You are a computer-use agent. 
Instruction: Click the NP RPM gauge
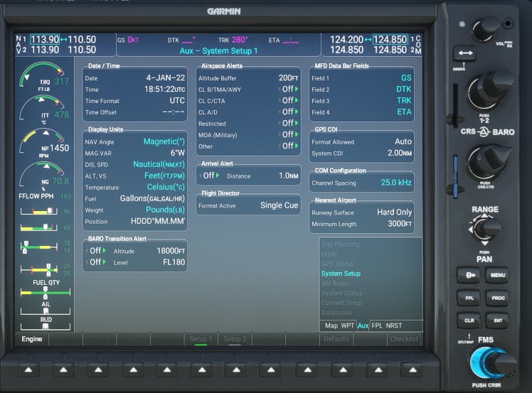(44, 143)
